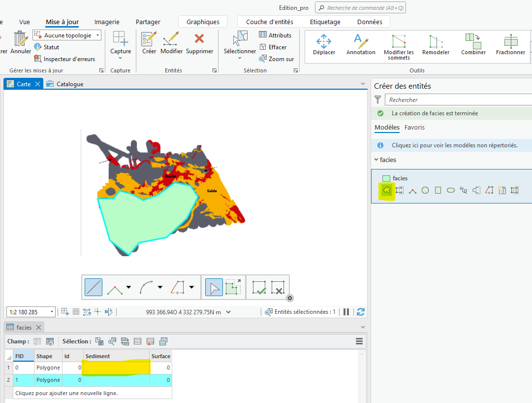This screenshot has width=532, height=403.
Task: Open the Favoris tab in Créer des entités
Action: (414, 128)
